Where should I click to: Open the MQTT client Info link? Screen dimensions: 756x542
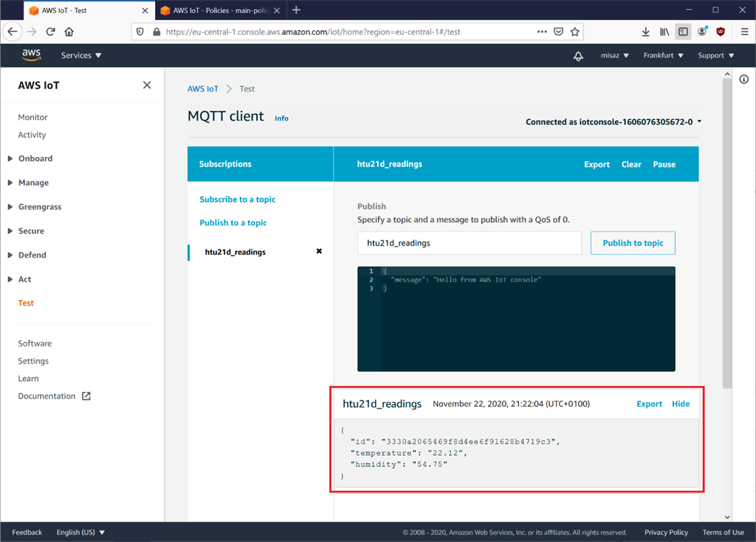(282, 118)
